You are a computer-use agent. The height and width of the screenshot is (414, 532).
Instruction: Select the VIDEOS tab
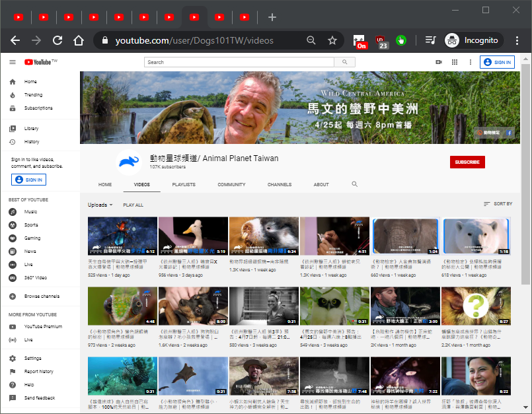pos(142,184)
